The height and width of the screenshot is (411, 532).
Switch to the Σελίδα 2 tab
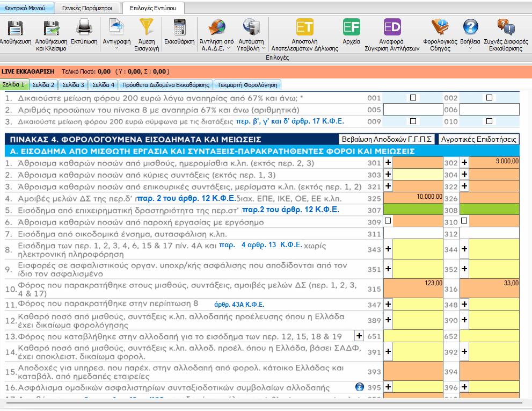(x=43, y=85)
